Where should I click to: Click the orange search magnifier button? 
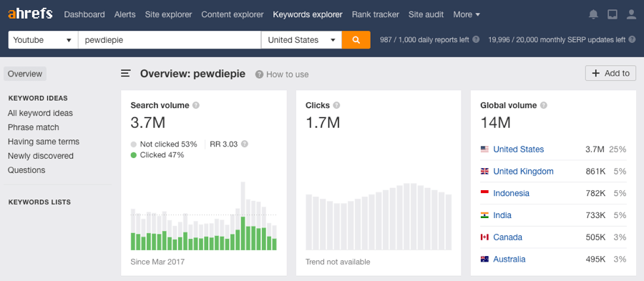[x=356, y=40]
